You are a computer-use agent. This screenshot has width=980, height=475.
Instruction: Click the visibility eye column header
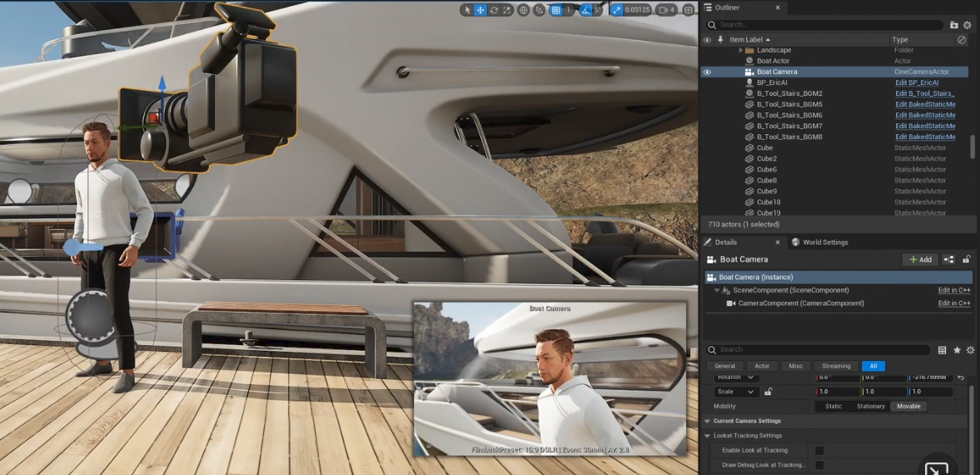point(708,39)
